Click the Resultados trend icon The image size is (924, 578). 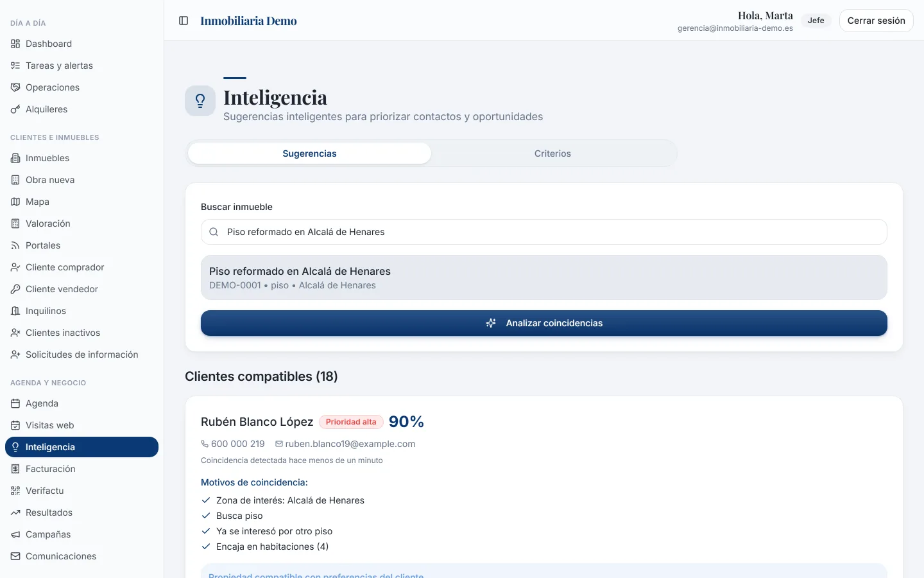coord(15,512)
